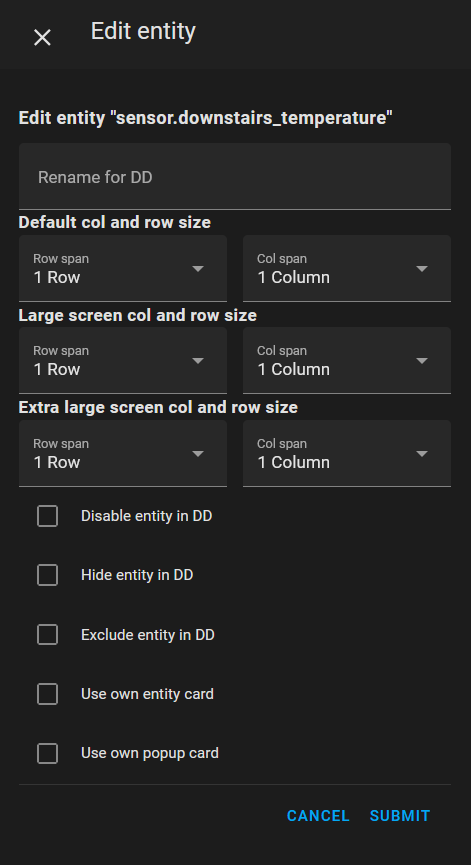Close the Edit entity dialog
Screen dimensions: 471x865
(42, 38)
